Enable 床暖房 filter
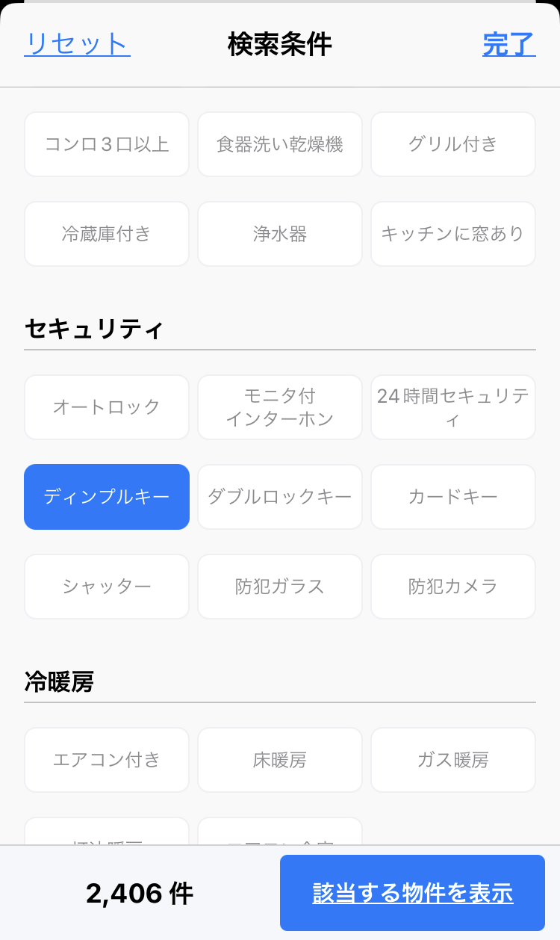The image size is (560, 940). (x=280, y=760)
